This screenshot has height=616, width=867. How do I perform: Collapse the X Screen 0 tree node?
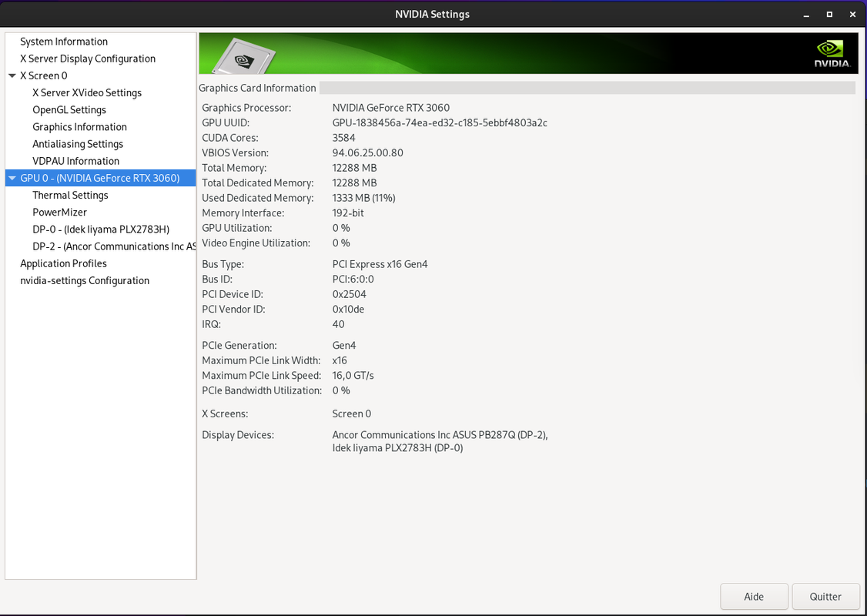point(12,75)
